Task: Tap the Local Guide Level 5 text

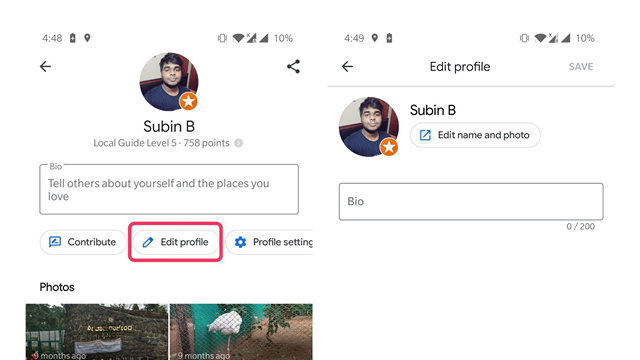Action: click(135, 143)
